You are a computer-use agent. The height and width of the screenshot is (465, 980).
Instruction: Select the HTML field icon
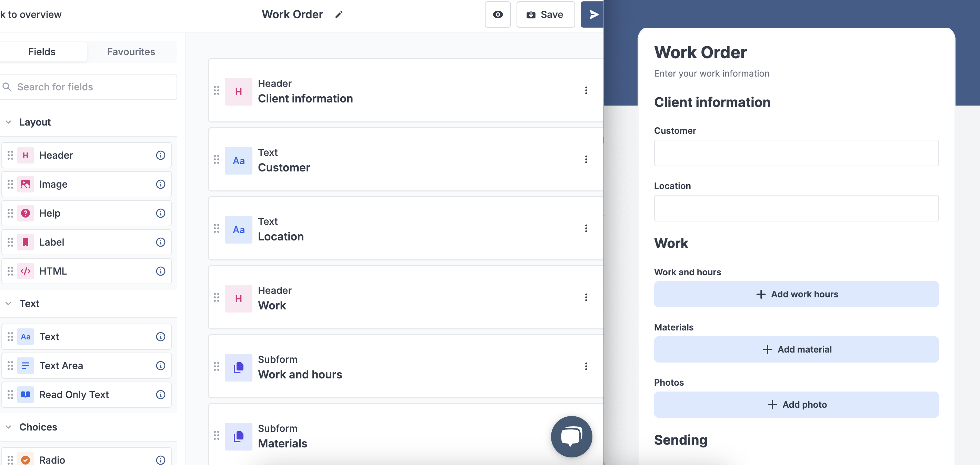[26, 271]
